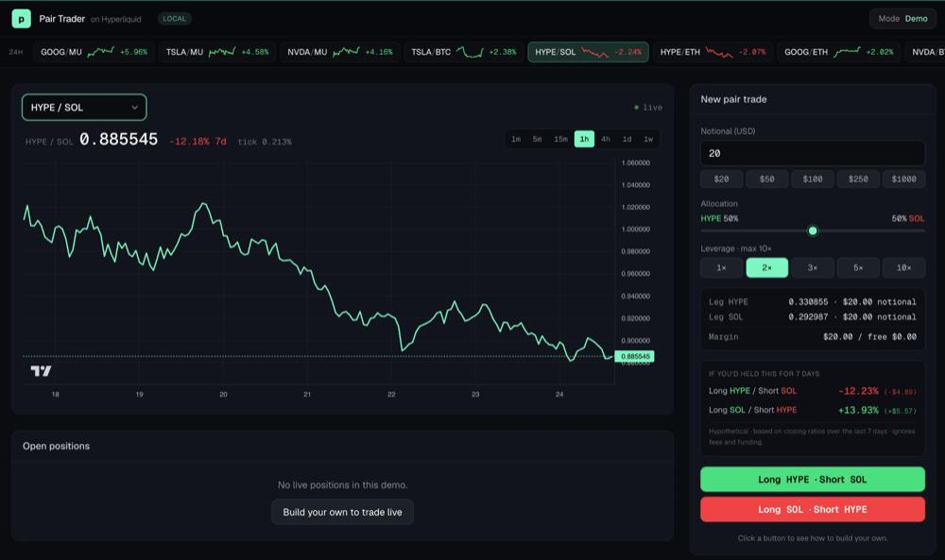
Task: Select TSLA/BTC pair in ticker strip
Action: (463, 52)
